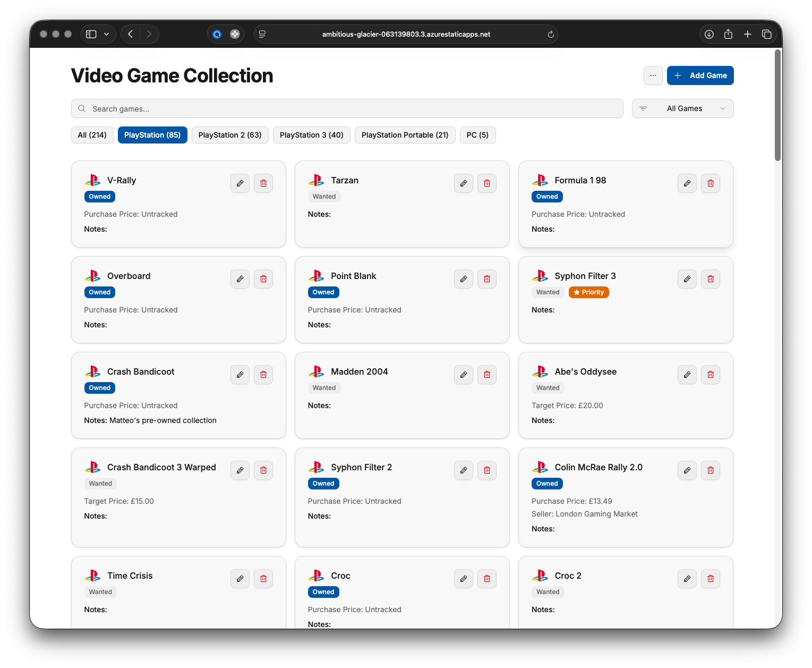Edit the Syphon Filter 3 entry
Screen dimensions: 812x668
pyautogui.click(x=687, y=279)
